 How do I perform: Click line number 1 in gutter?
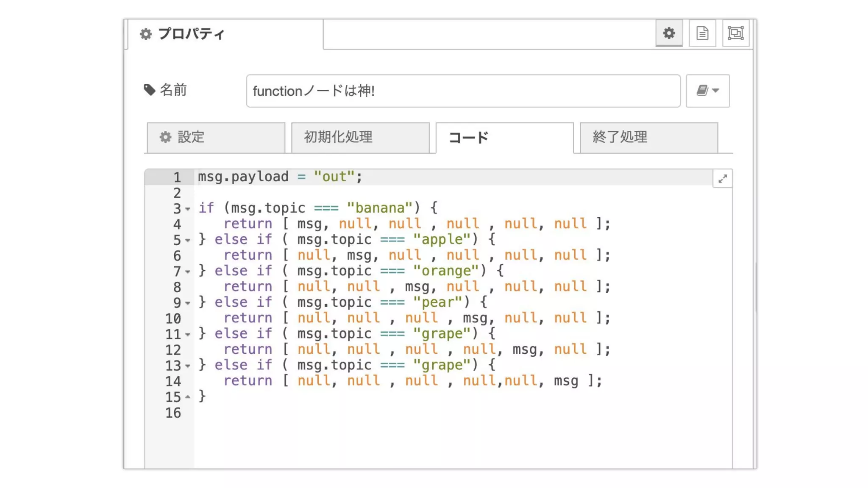(x=177, y=177)
